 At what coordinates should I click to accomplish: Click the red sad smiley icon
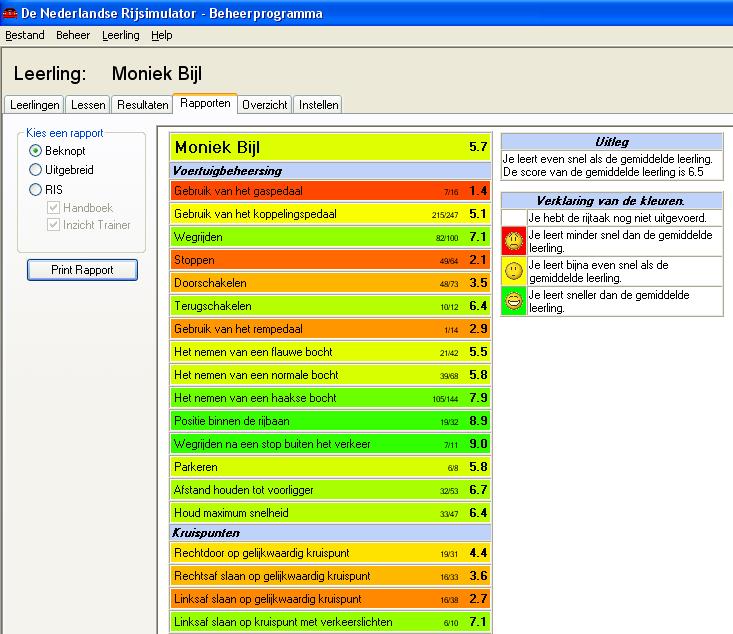(x=513, y=241)
